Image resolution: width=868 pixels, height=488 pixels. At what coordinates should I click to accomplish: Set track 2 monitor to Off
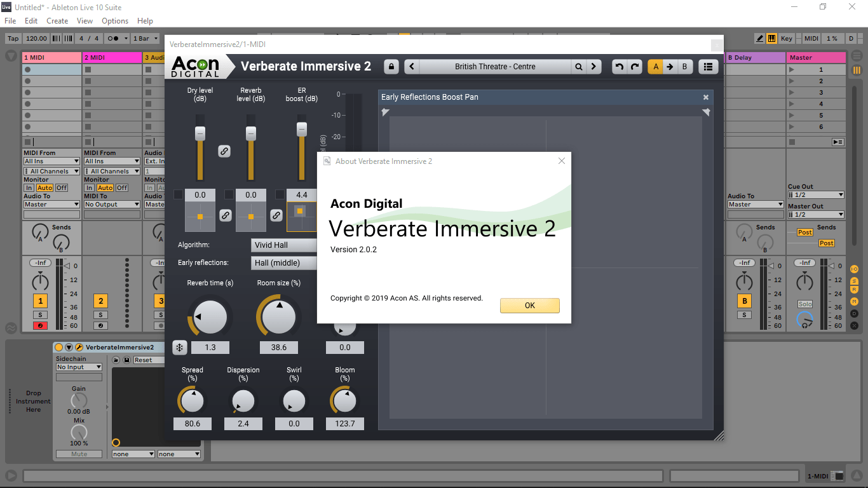click(122, 188)
